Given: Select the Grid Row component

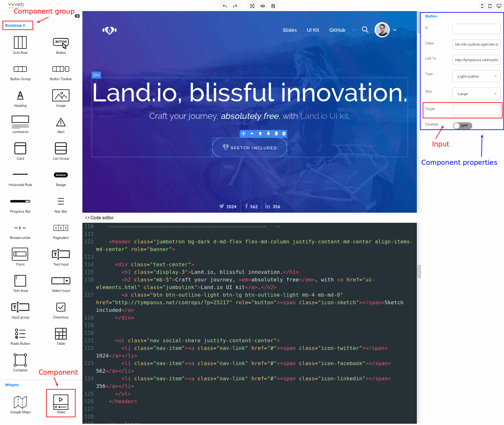Looking at the screenshot, I should tap(20, 45).
